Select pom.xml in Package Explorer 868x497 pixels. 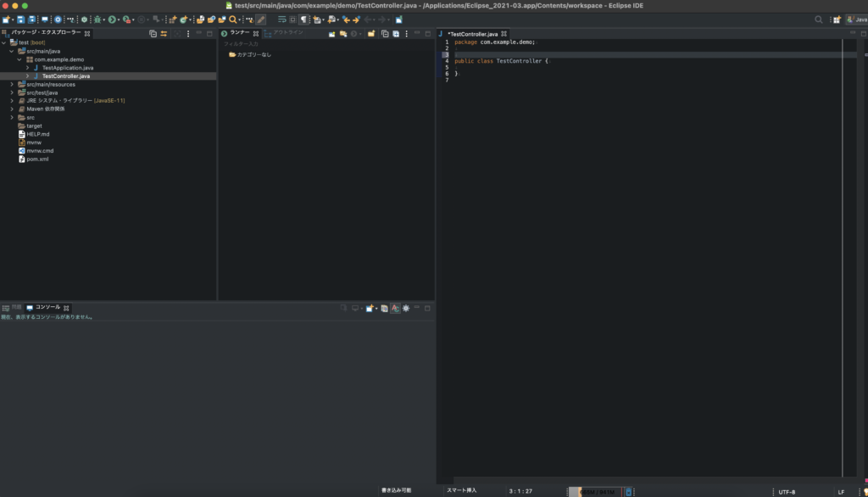(37, 159)
